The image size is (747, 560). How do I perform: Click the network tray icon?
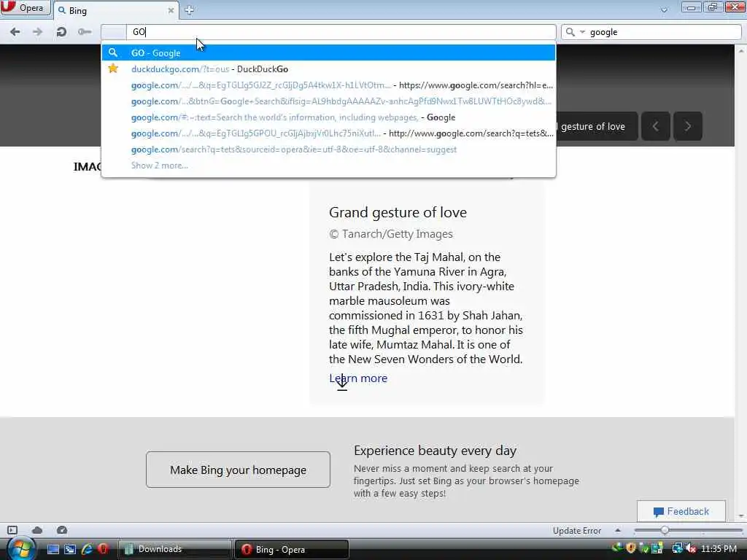coord(677,549)
